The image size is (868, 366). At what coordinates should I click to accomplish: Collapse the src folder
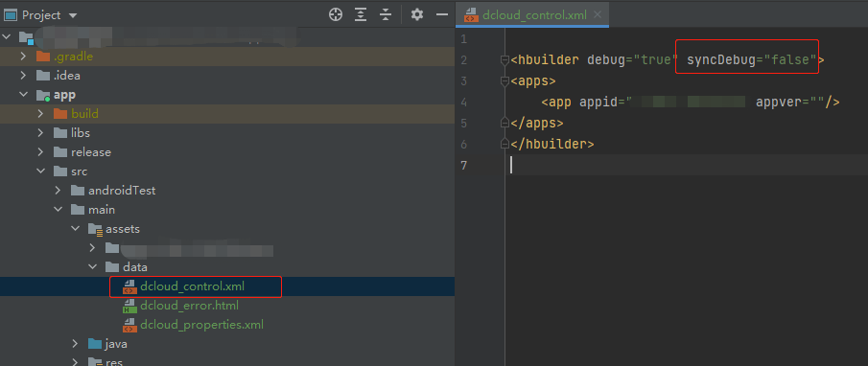pos(40,172)
